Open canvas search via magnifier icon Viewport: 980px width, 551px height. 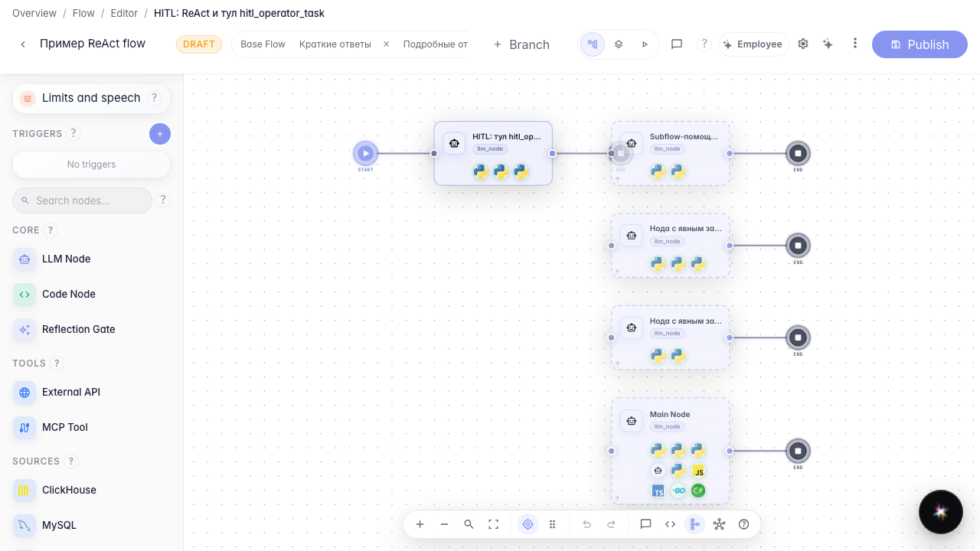point(469,524)
